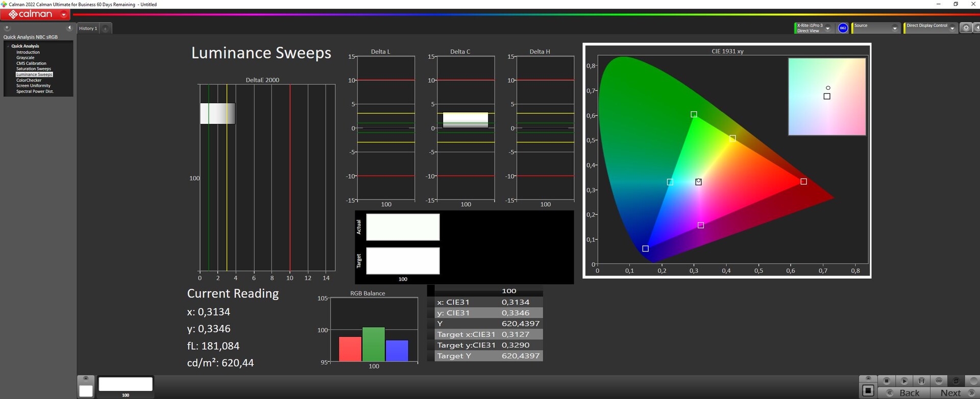Click the magenta secondary point on the CIE chart
980x399 pixels.
click(701, 225)
